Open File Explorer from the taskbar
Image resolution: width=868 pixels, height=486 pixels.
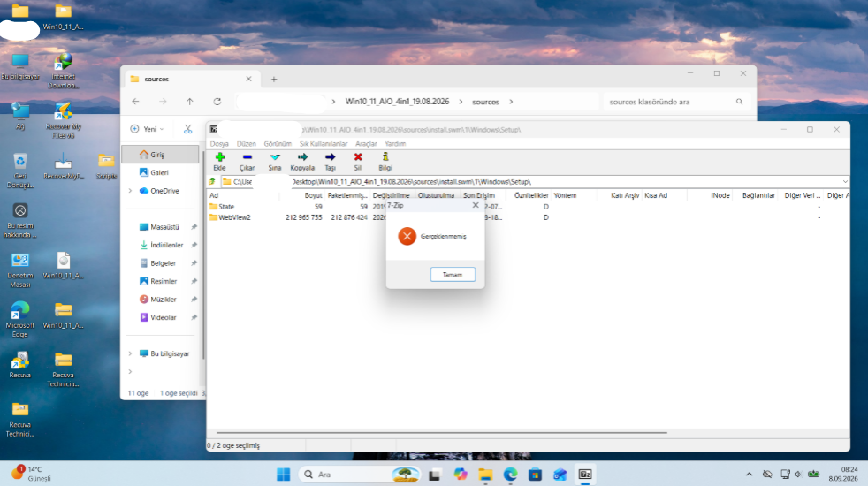point(485,475)
